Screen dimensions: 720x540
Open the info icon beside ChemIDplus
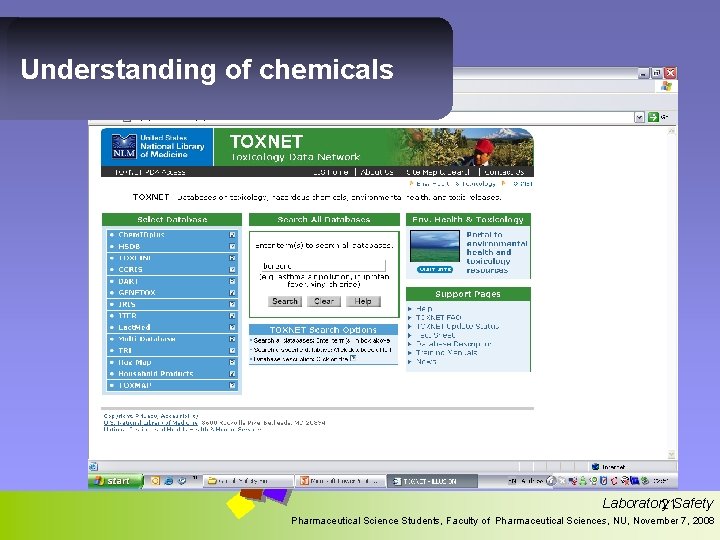point(232,235)
